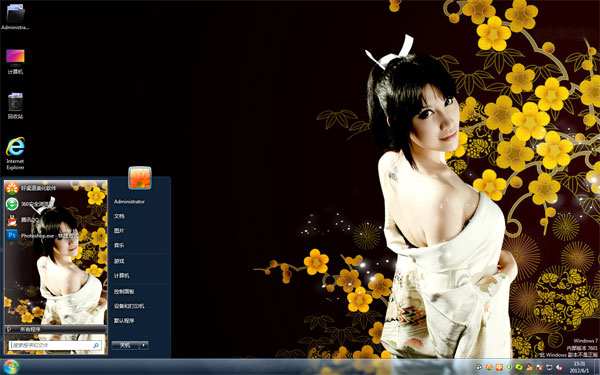Open the Administrator link in Start menu
The width and height of the screenshot is (600, 375).
pyautogui.click(x=129, y=202)
